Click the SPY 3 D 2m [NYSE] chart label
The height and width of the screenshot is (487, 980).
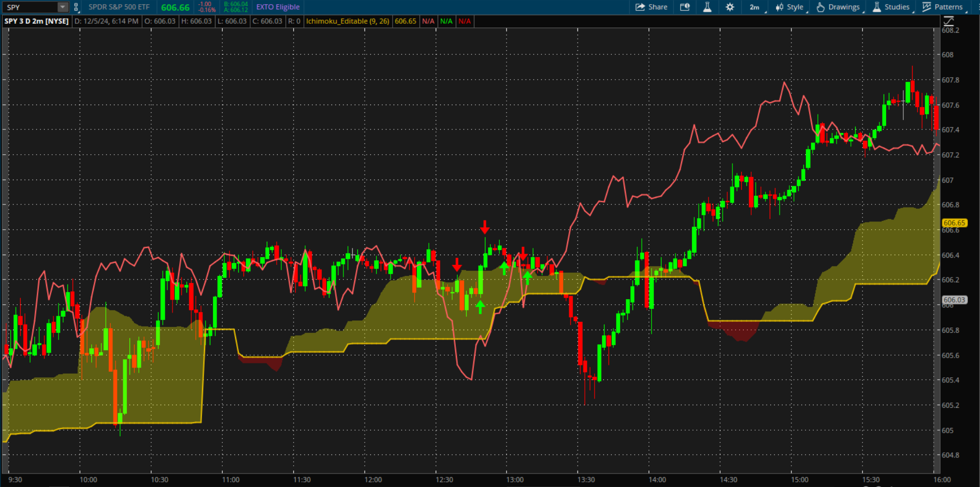coord(37,21)
